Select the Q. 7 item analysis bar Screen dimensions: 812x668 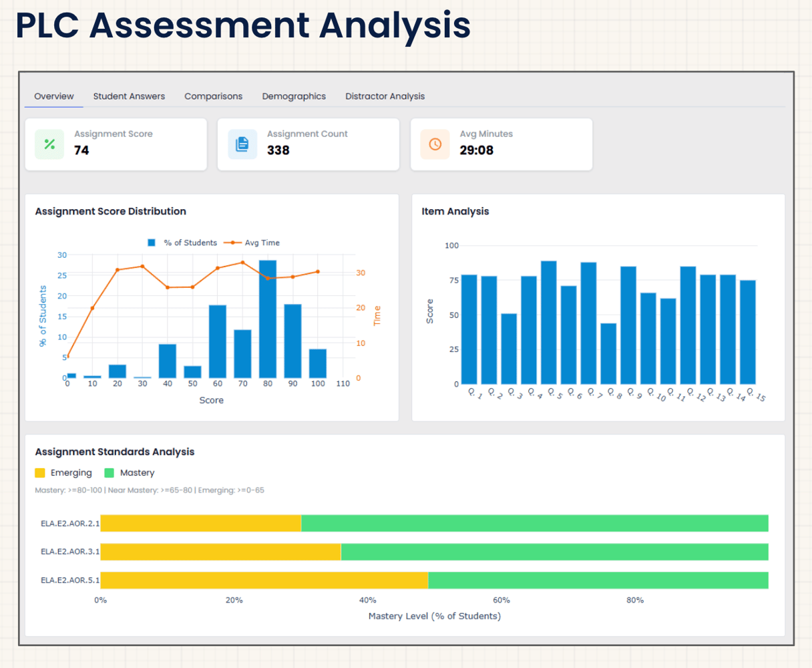[x=588, y=323]
